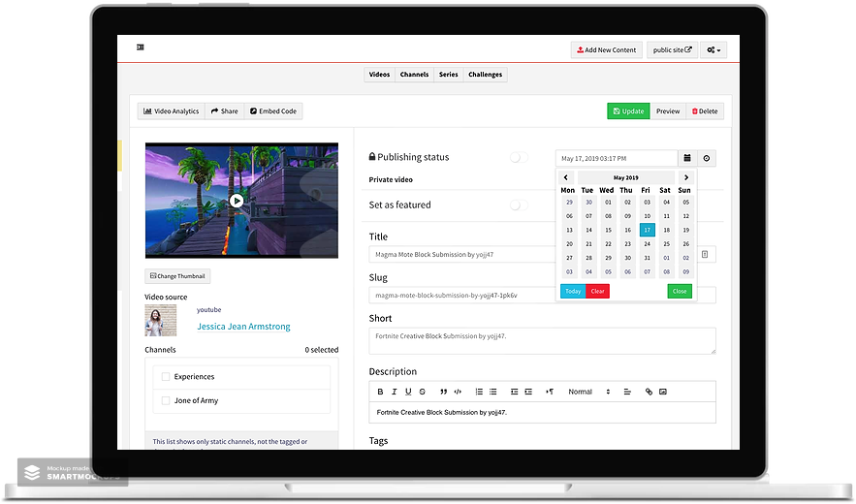Click the blockquote icon in the editor toolbar
The height and width of the screenshot is (504, 856).
[x=444, y=392]
